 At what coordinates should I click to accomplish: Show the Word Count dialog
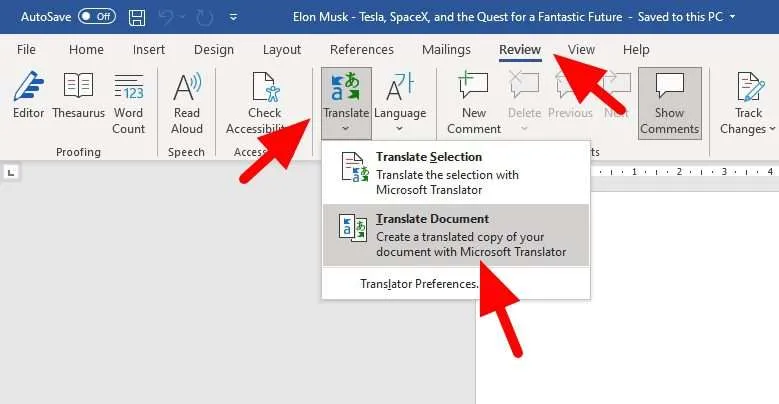(128, 103)
